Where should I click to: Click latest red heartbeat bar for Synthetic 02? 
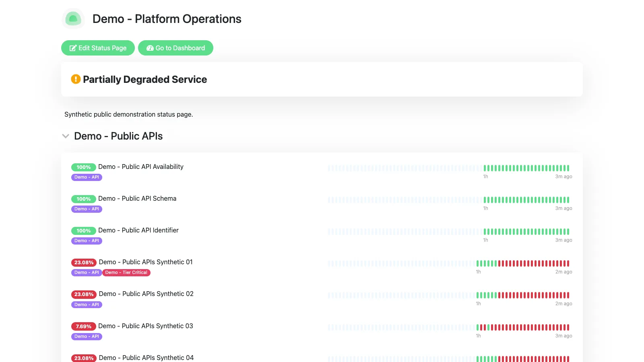pos(568,295)
